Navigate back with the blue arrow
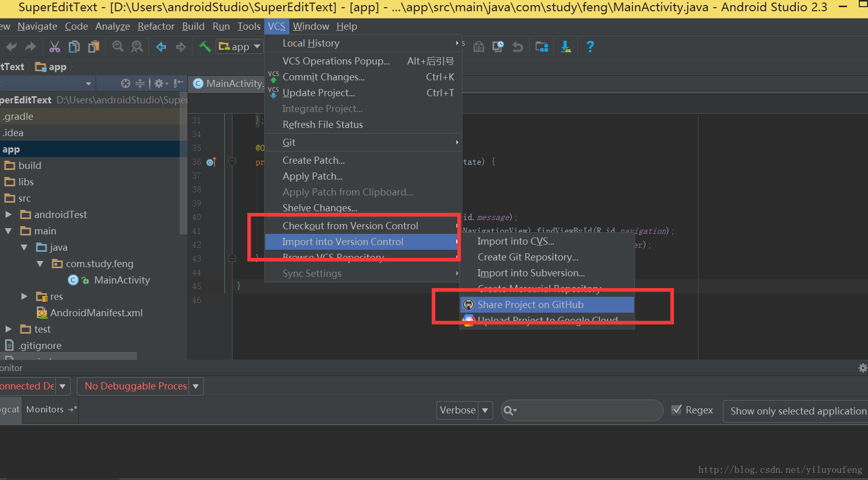The height and width of the screenshot is (480, 868). click(161, 47)
